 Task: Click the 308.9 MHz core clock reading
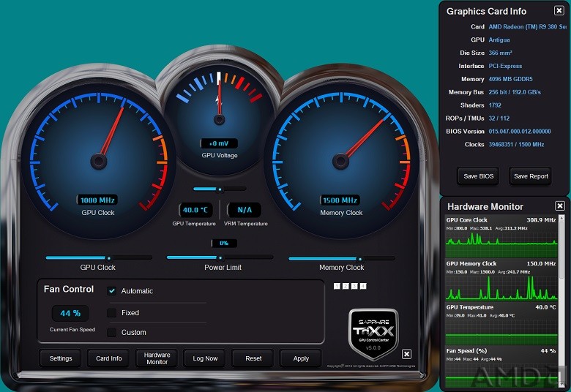click(541, 220)
